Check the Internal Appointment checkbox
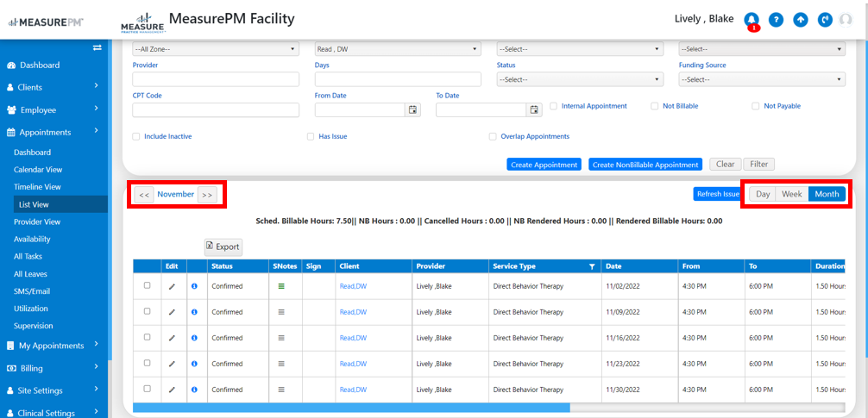The height and width of the screenshot is (418, 868). 553,106
